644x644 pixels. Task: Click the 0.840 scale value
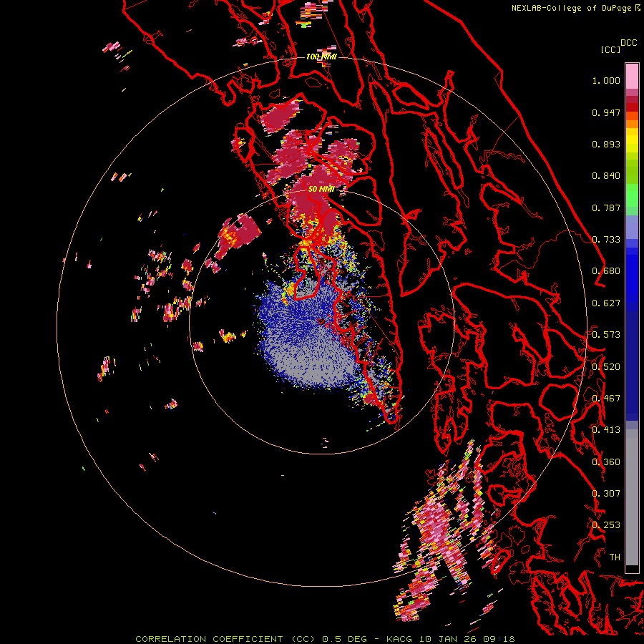pyautogui.click(x=606, y=176)
